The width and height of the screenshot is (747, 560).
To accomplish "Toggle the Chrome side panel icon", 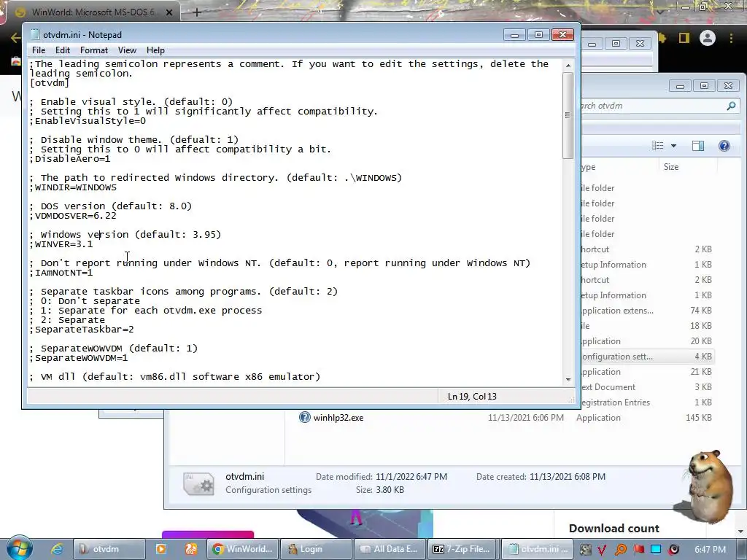I will pos(684,38).
